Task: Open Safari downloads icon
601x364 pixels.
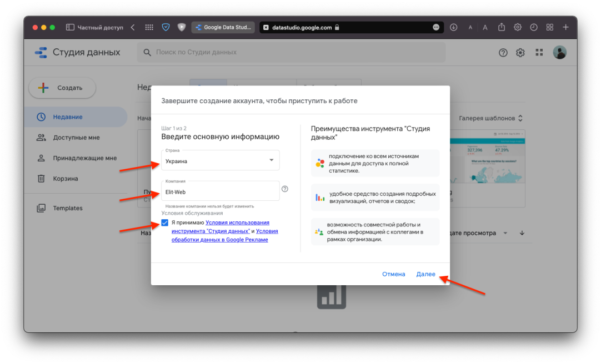Action: coord(453,27)
